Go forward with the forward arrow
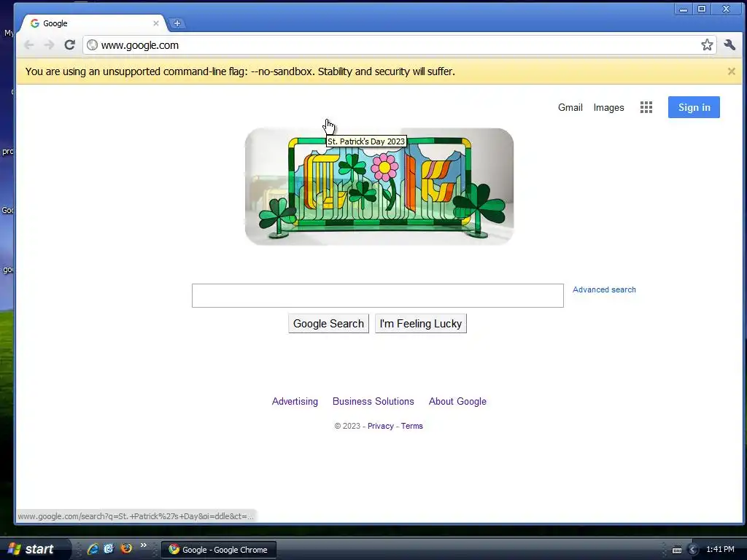Viewport: 747px width, 560px height. pyautogui.click(x=49, y=44)
